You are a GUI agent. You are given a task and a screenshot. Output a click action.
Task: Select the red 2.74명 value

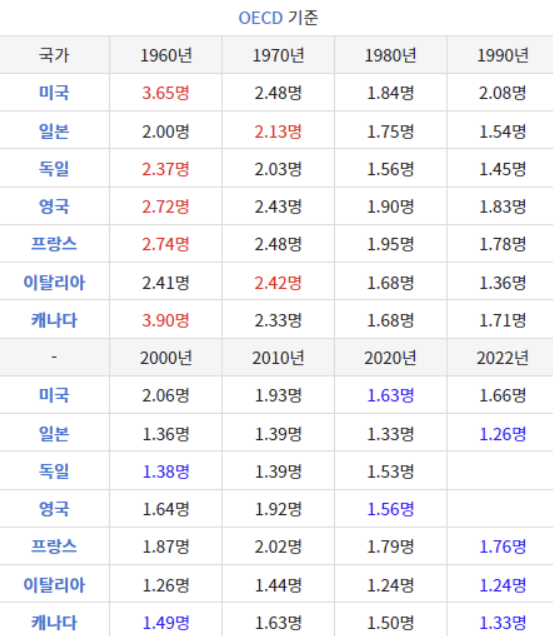(x=166, y=244)
